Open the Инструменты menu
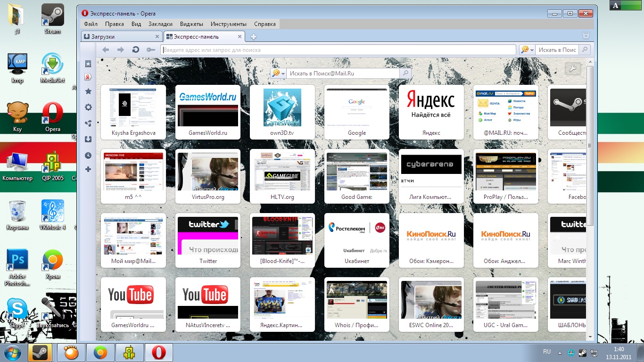This screenshot has width=644, height=362. 229,24
